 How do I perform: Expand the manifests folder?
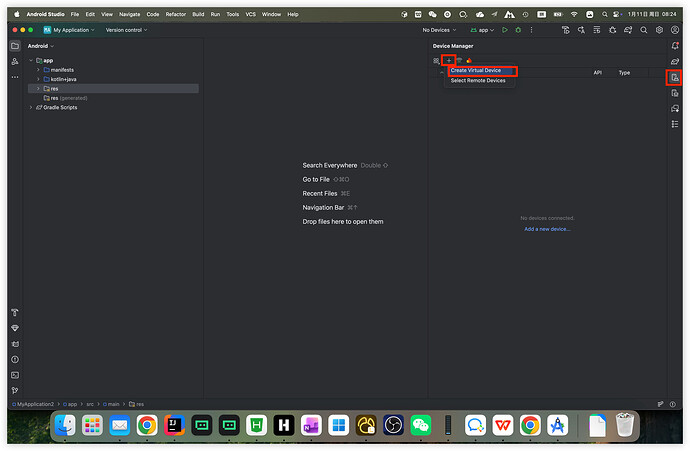point(38,70)
